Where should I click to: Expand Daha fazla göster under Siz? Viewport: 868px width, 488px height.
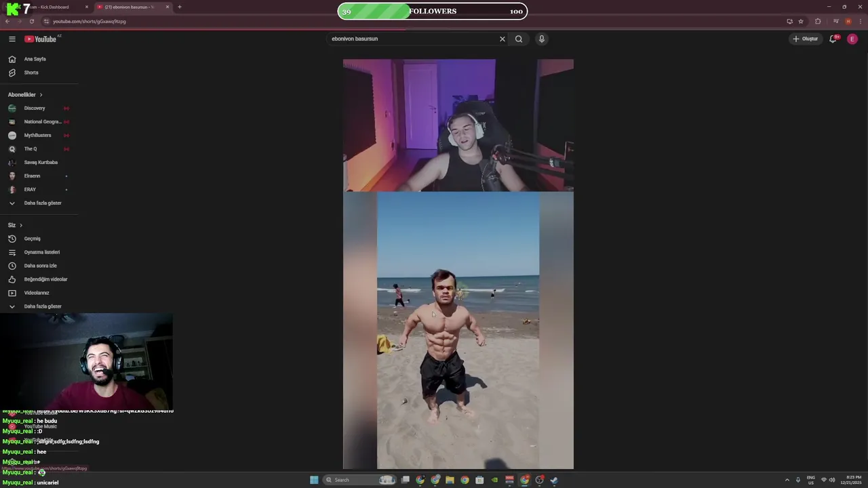tap(42, 306)
